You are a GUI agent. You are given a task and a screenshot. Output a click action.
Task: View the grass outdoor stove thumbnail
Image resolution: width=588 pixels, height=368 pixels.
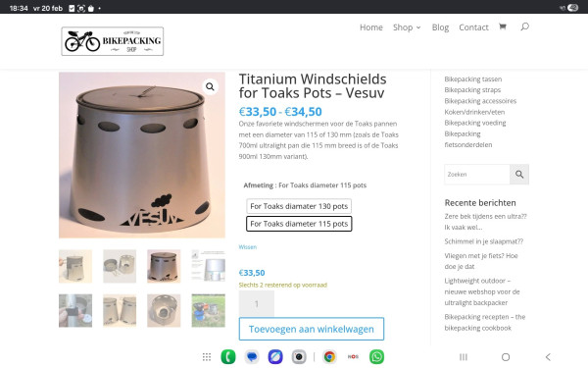coord(208,310)
